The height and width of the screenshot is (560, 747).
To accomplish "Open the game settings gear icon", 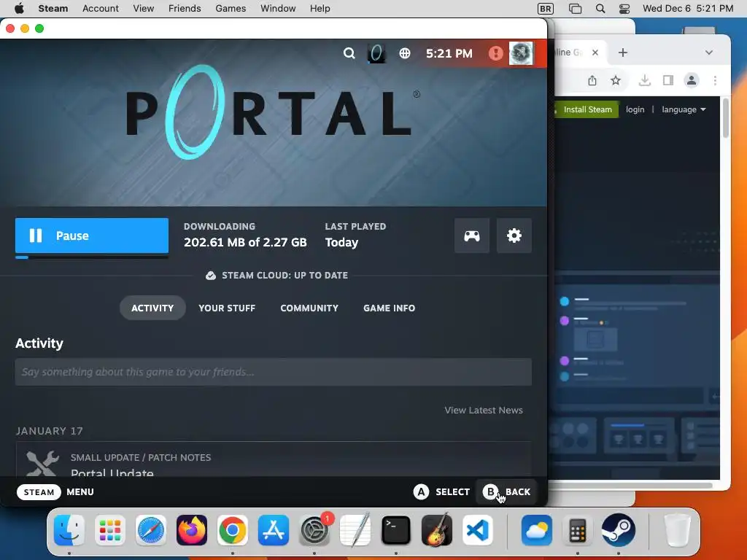I will tap(514, 236).
